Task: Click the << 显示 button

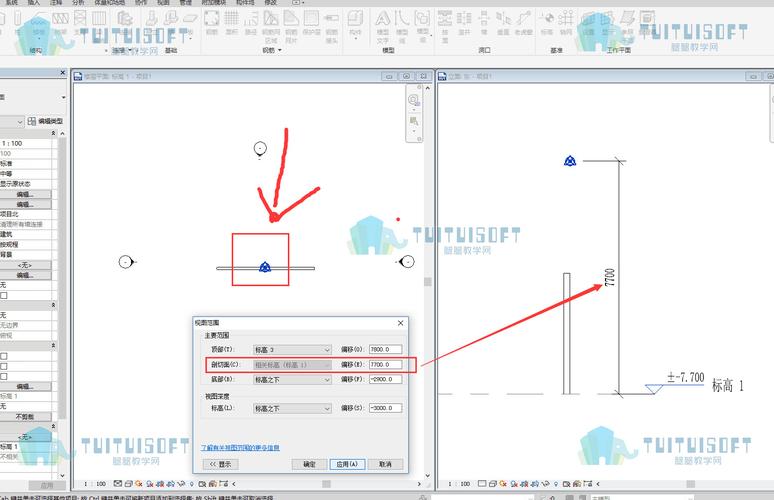Action: (x=221, y=464)
